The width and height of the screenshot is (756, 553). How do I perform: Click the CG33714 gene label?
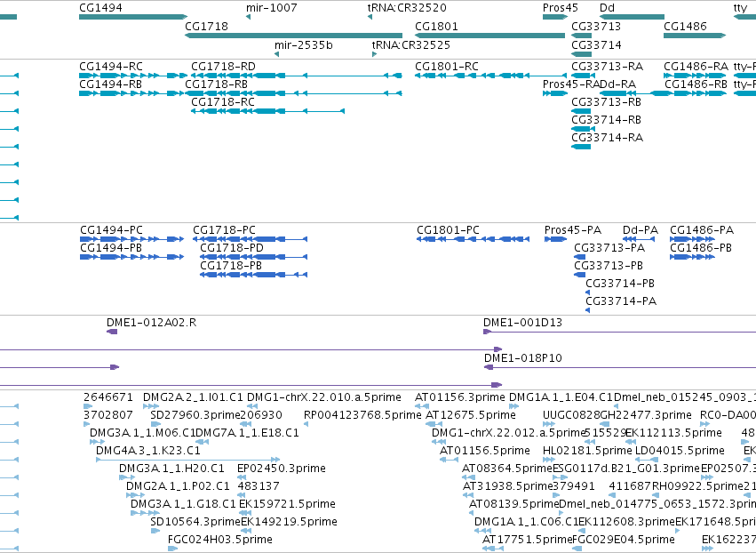click(596, 44)
